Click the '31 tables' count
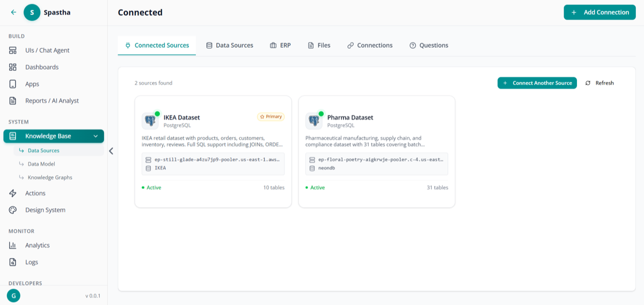The image size is (644, 305). [437, 188]
